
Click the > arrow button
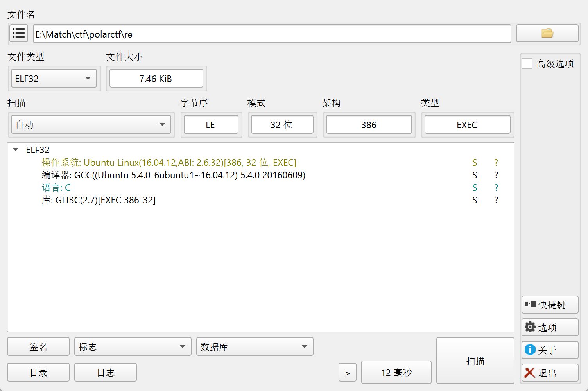point(348,373)
